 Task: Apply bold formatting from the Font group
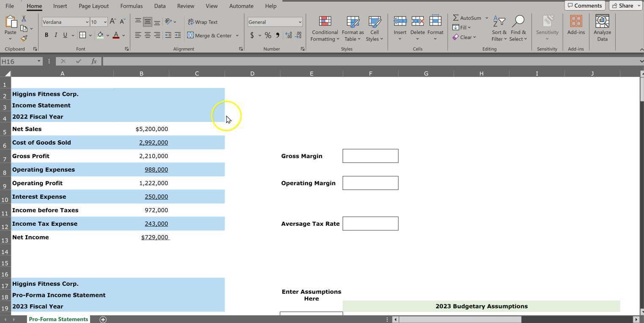pyautogui.click(x=47, y=35)
